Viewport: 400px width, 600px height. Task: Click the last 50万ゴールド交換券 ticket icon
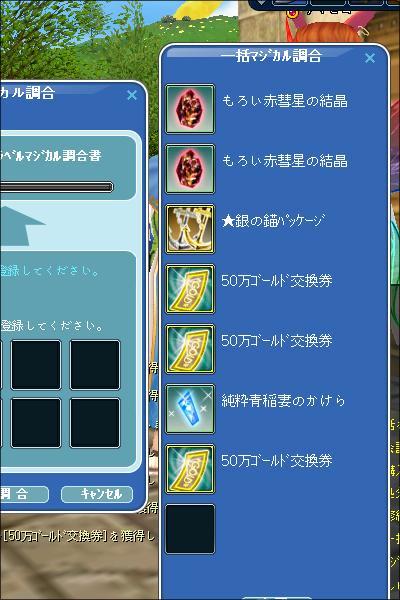[x=190, y=469]
